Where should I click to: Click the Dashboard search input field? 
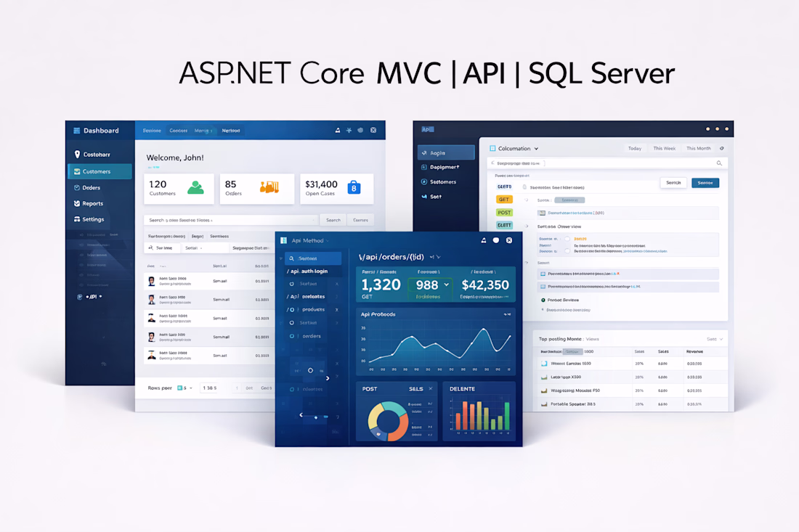pos(230,220)
